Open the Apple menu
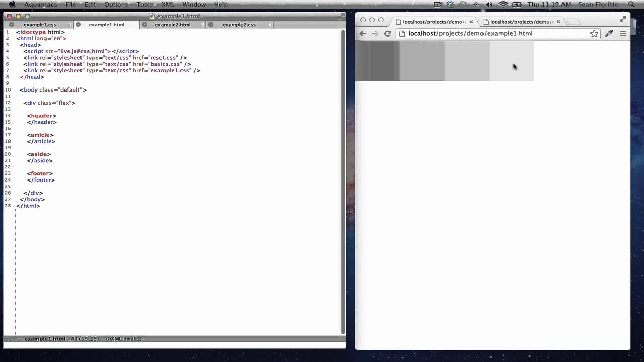 (x=12, y=5)
